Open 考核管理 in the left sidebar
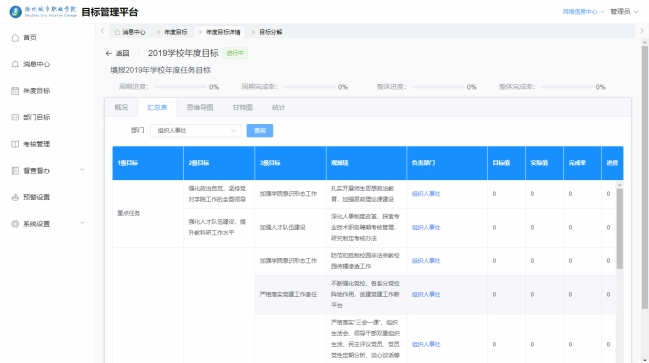Image resolution: width=649 pixels, height=363 pixels. pos(36,144)
